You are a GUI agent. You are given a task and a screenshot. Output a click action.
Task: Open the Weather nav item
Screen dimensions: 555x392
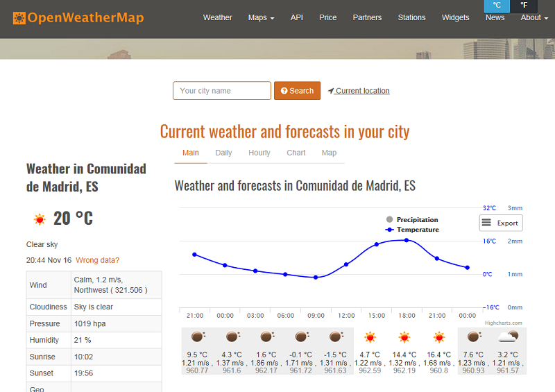[217, 18]
